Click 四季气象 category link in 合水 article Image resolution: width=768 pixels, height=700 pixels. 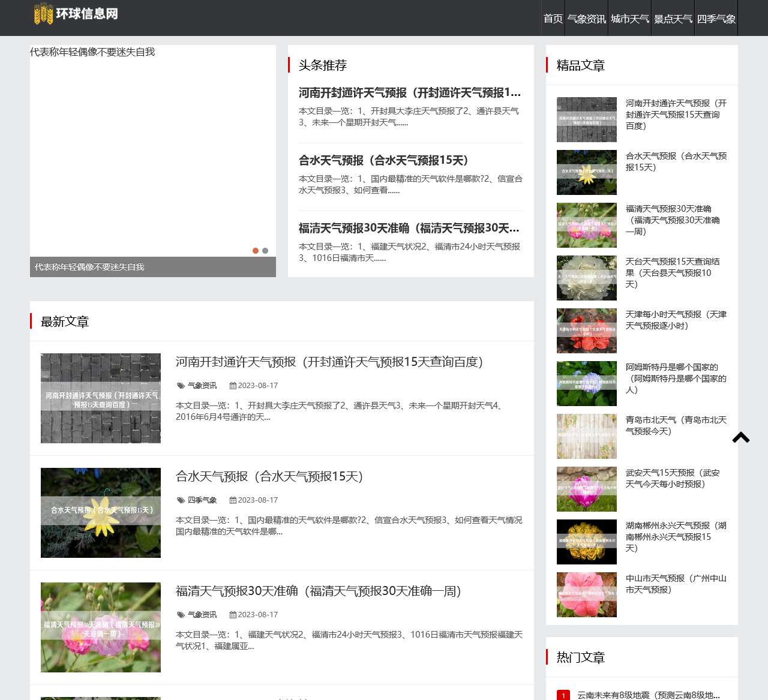[x=202, y=500]
